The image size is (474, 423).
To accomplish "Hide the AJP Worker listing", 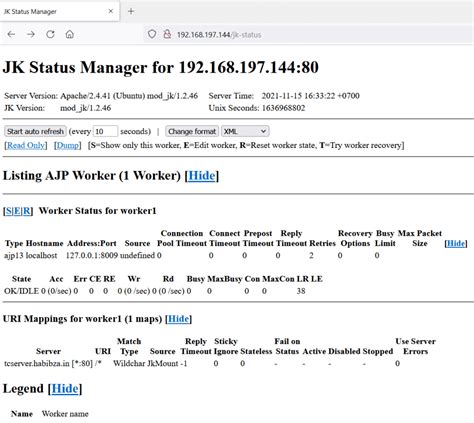I will point(202,176).
